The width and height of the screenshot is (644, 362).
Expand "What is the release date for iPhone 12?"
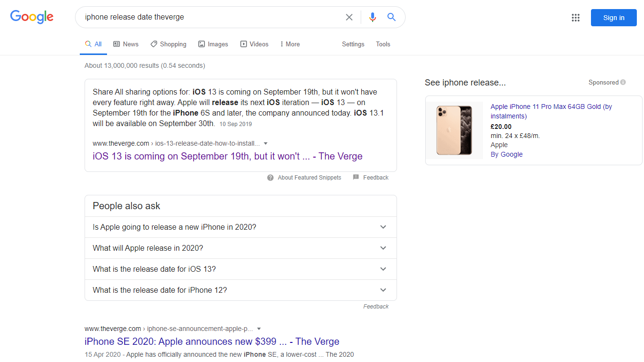[x=383, y=290]
